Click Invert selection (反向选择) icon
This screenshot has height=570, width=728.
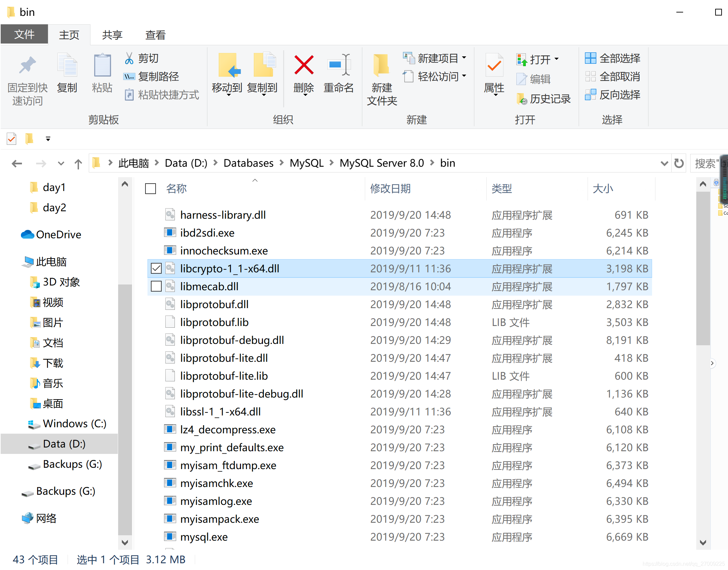[x=590, y=95]
